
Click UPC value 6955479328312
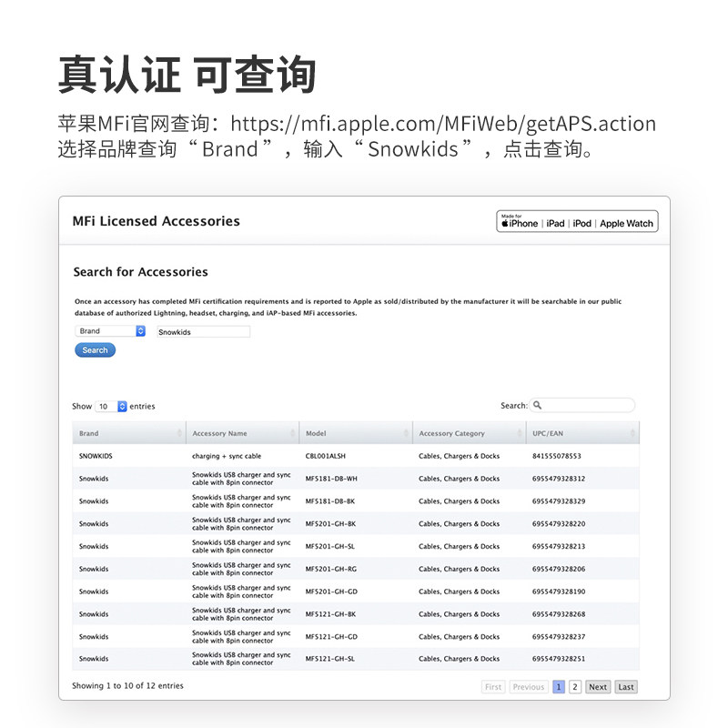(559, 479)
